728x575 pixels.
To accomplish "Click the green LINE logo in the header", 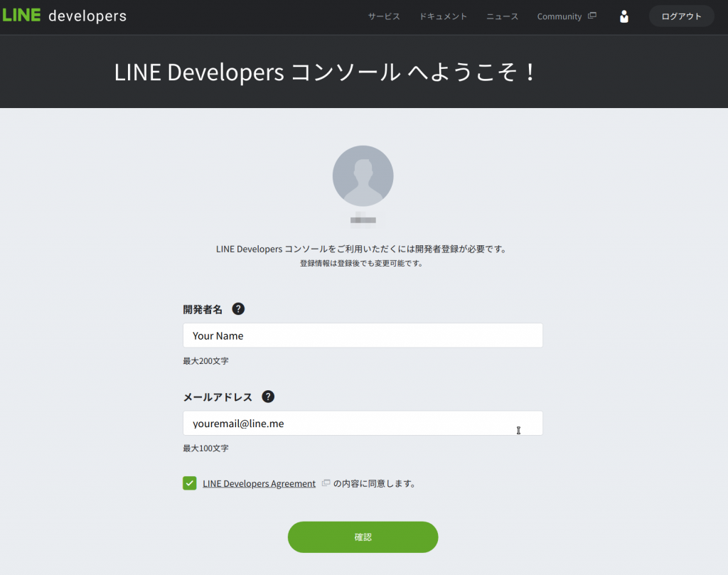I will [x=22, y=14].
